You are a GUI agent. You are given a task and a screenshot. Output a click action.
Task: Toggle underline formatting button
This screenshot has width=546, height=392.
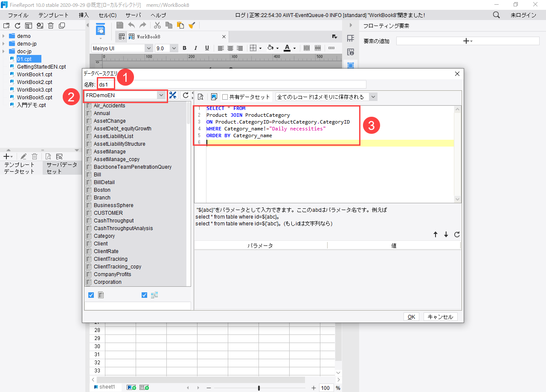[x=207, y=48]
